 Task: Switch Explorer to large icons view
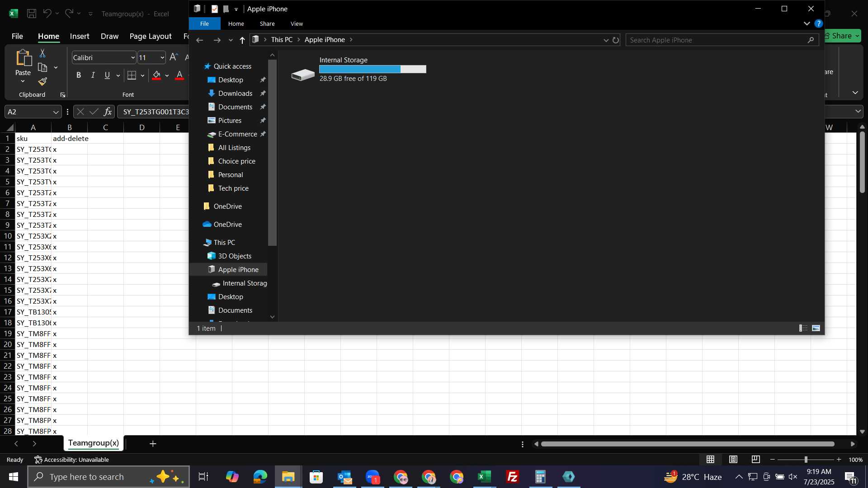pyautogui.click(x=816, y=328)
